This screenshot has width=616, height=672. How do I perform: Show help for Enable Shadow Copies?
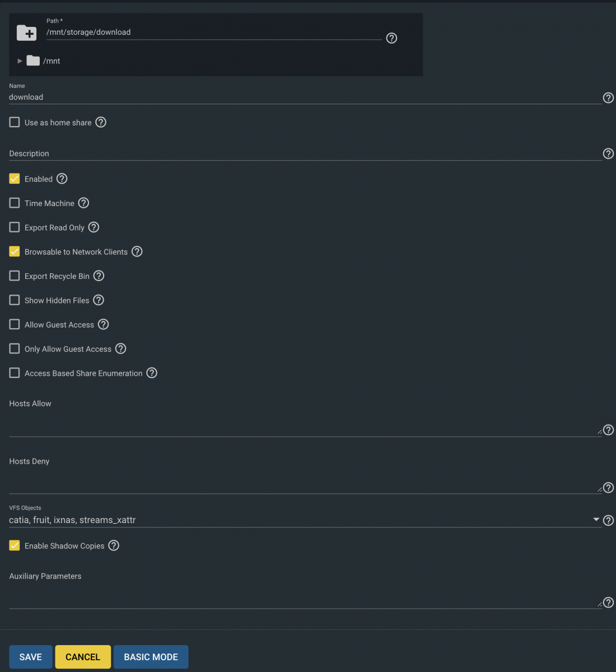(x=114, y=545)
